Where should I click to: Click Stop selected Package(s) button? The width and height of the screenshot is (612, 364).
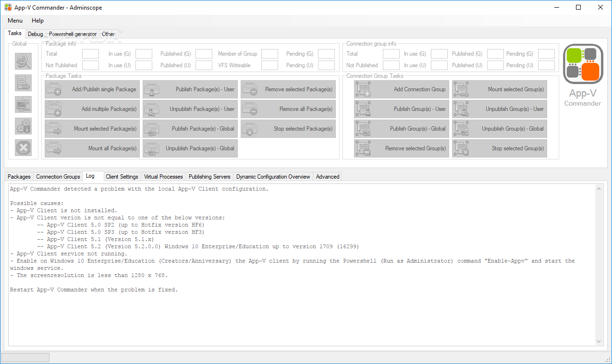pyautogui.click(x=288, y=129)
